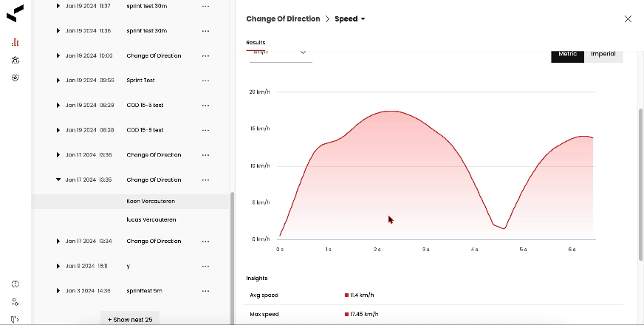This screenshot has height=325, width=644.
Task: Open the Speed metric dropdown in breadcrumb
Action: tap(350, 19)
